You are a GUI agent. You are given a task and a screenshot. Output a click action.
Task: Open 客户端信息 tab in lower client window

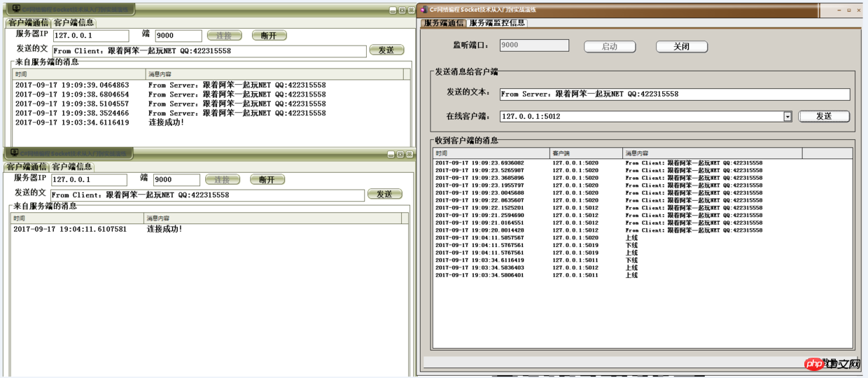coord(72,167)
